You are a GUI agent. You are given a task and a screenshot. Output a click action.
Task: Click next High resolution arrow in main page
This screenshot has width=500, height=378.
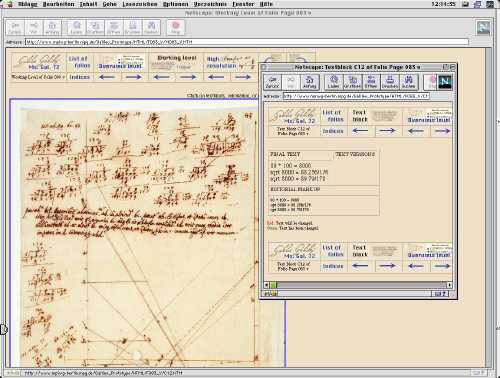(243, 77)
